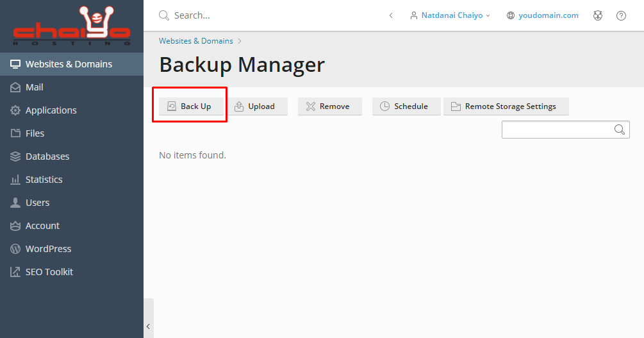The image size is (644, 338).
Task: Open the backup Schedule settings
Action: coord(406,106)
